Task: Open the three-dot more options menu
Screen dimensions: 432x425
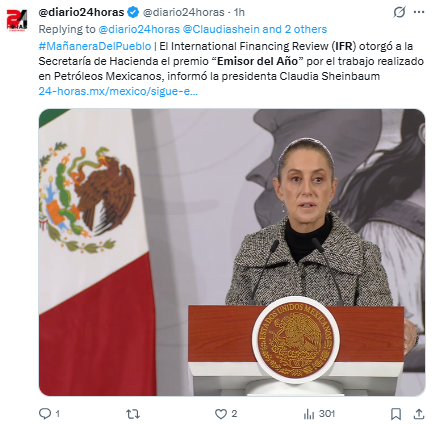Action: [419, 12]
